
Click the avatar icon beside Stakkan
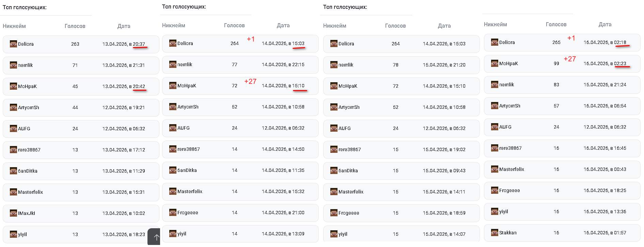click(494, 233)
